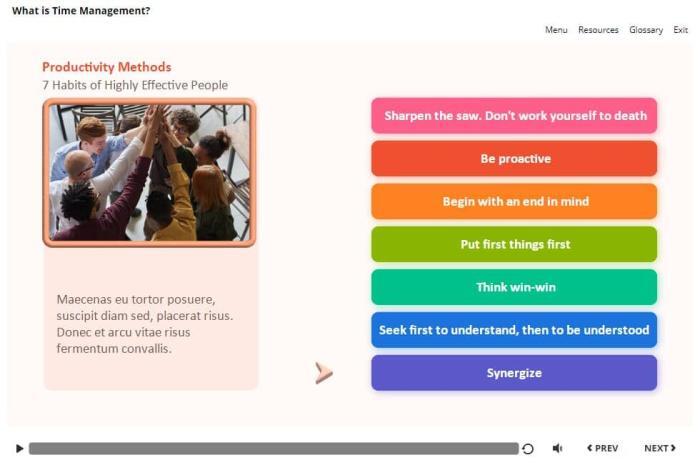Select 'Sharpen the saw' pink button
Screen dimensions: 700x470
point(514,116)
